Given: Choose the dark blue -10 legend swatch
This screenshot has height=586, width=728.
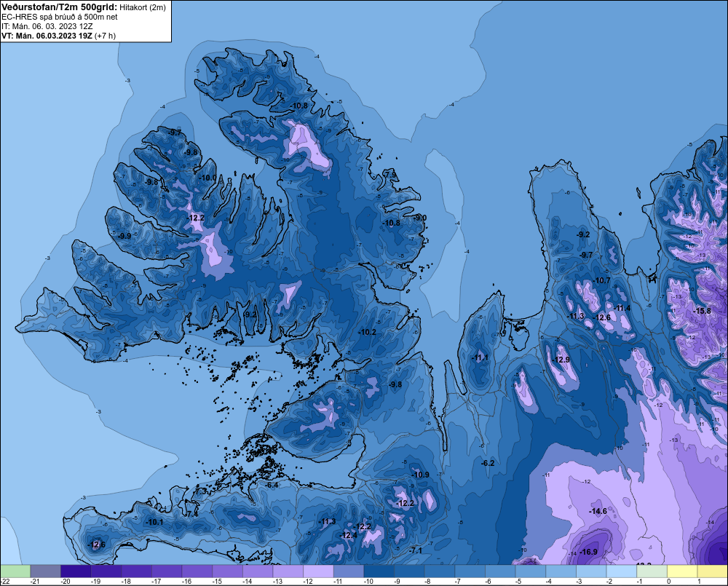Looking at the screenshot, I should coord(379,571).
